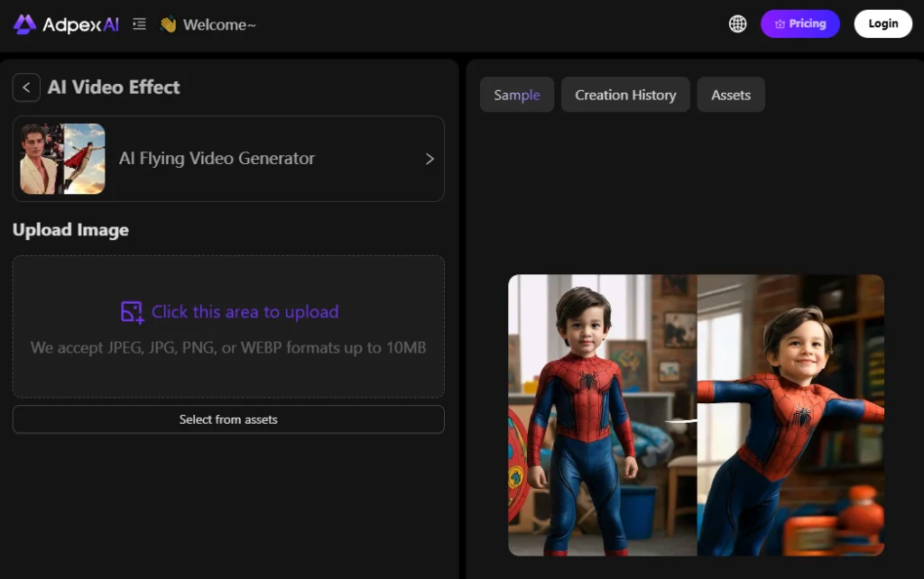
Task: Click the Adpex AI brand name text
Action: [80, 24]
